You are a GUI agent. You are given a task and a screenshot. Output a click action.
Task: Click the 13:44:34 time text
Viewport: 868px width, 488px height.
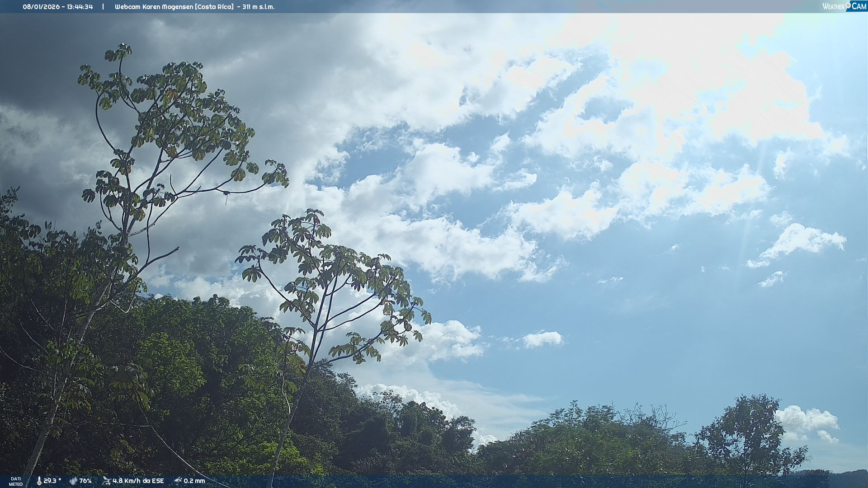(80, 7)
